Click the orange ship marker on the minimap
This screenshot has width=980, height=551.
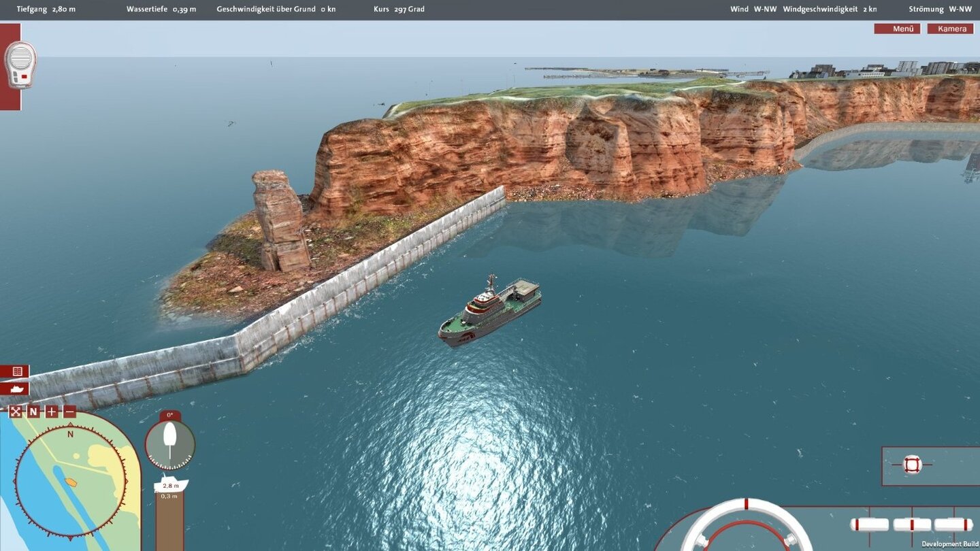click(x=71, y=482)
